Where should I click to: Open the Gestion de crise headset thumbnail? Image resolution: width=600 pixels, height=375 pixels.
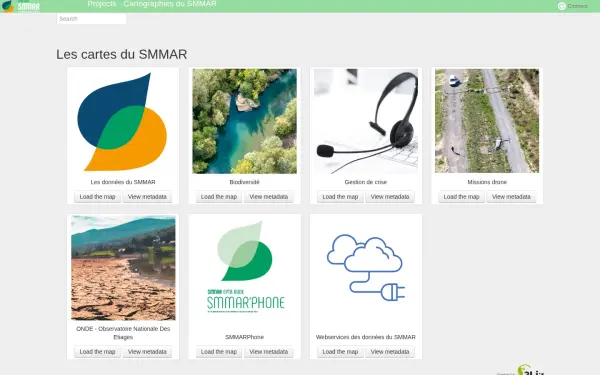366,121
